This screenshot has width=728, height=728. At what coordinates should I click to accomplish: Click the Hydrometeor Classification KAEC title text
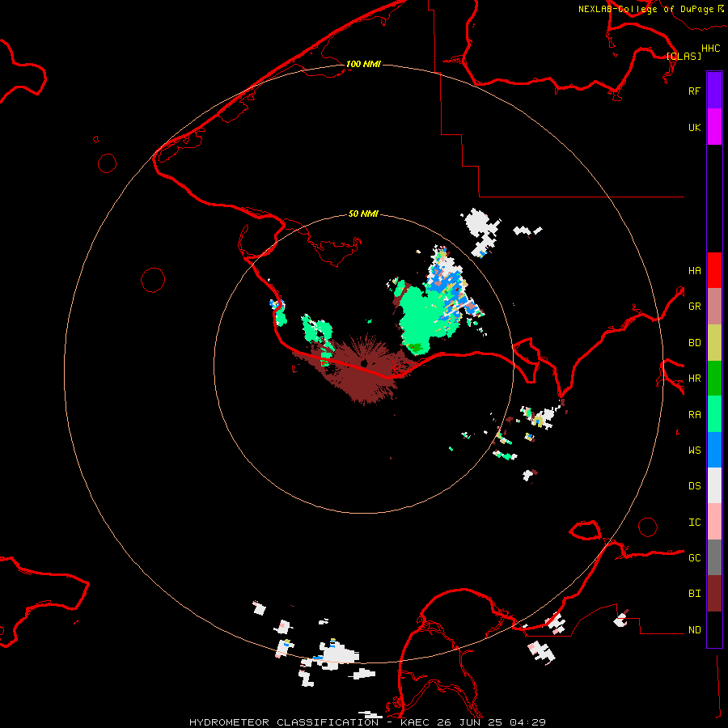[367, 722]
